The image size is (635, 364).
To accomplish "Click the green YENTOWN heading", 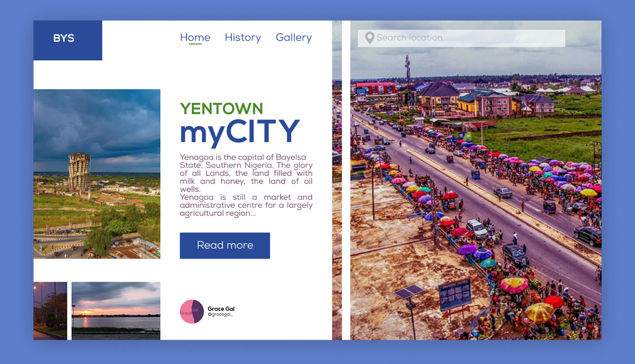I will tap(221, 108).
